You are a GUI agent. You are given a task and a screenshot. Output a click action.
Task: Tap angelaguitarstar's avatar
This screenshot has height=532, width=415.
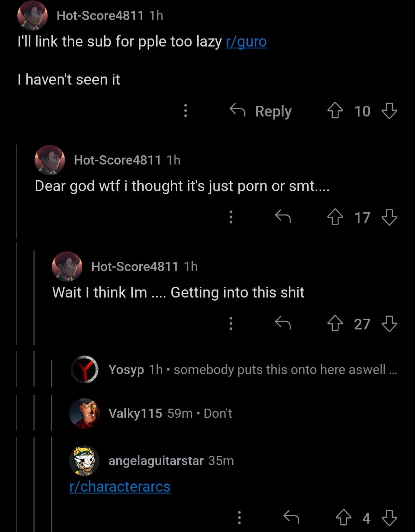coord(84,461)
